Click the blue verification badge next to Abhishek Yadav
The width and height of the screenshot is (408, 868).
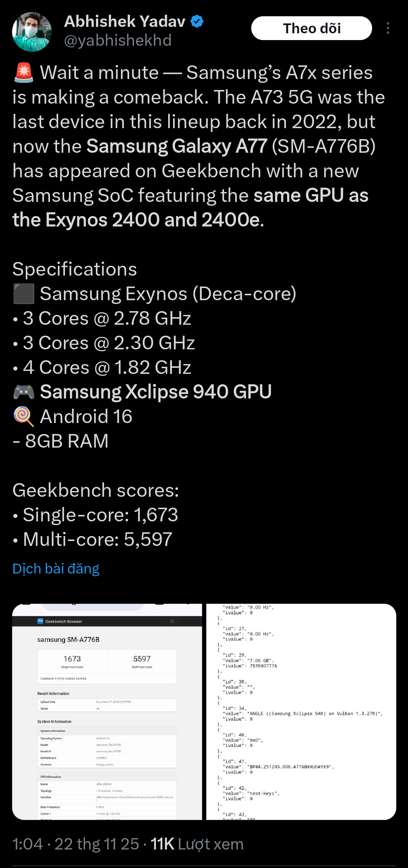point(197,22)
